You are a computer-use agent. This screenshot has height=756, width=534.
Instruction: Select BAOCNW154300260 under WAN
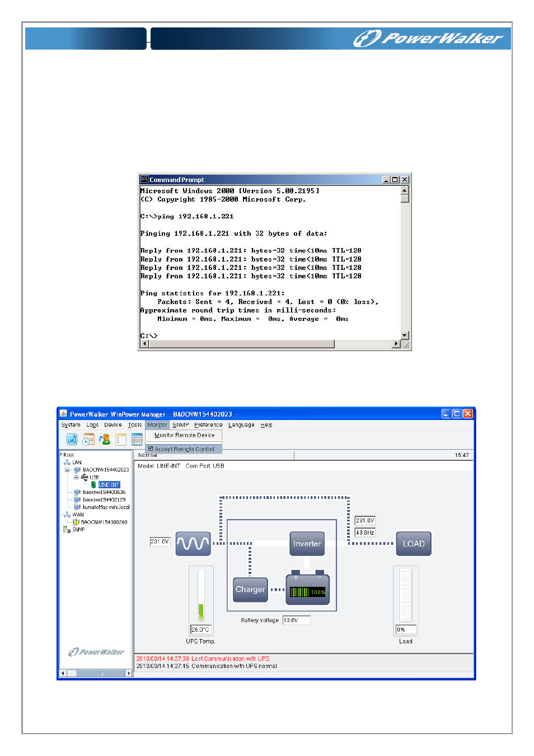(104, 522)
